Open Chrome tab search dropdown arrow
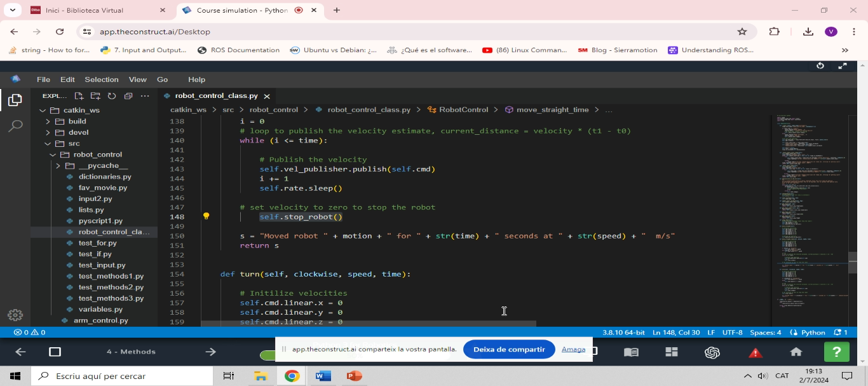The image size is (868, 386). [x=13, y=10]
